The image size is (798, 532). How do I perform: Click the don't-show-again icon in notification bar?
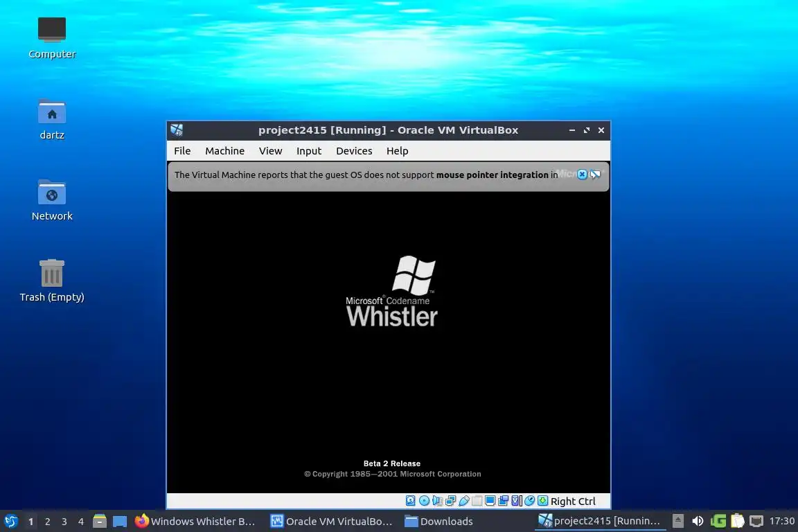[x=596, y=174]
